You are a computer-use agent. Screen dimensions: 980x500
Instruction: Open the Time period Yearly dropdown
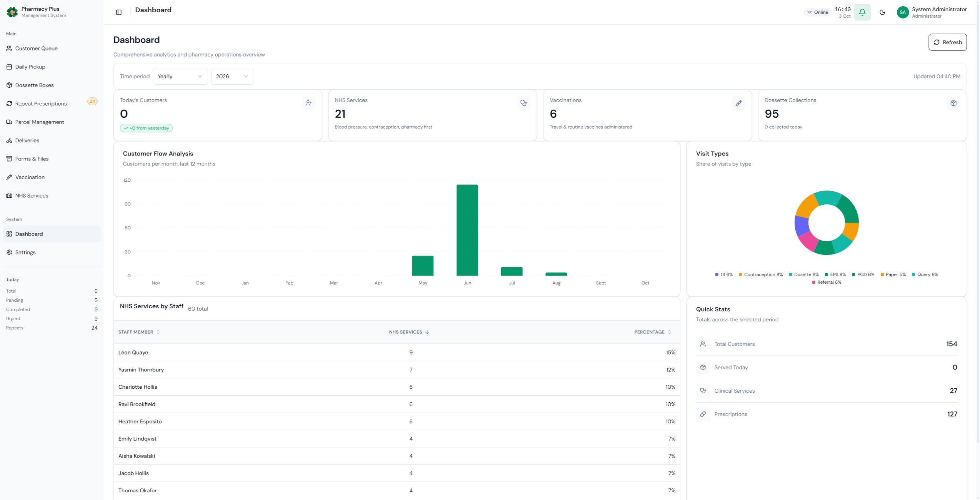pyautogui.click(x=180, y=76)
